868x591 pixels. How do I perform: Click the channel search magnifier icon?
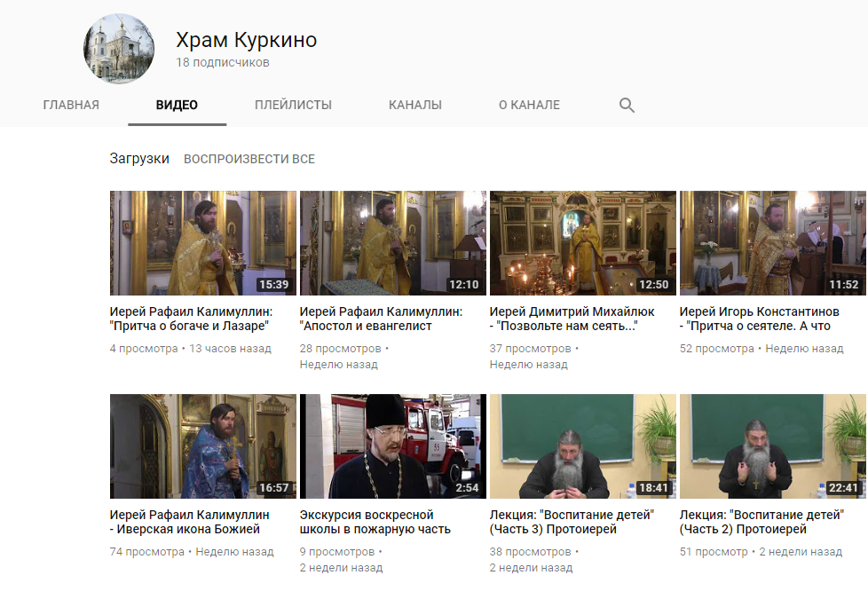[x=627, y=106]
